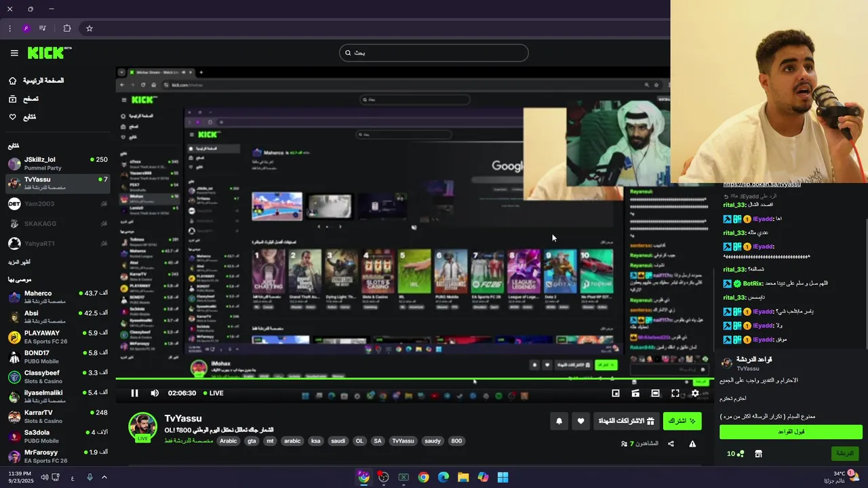Open Microsoft Edge from taskbar

(443, 477)
